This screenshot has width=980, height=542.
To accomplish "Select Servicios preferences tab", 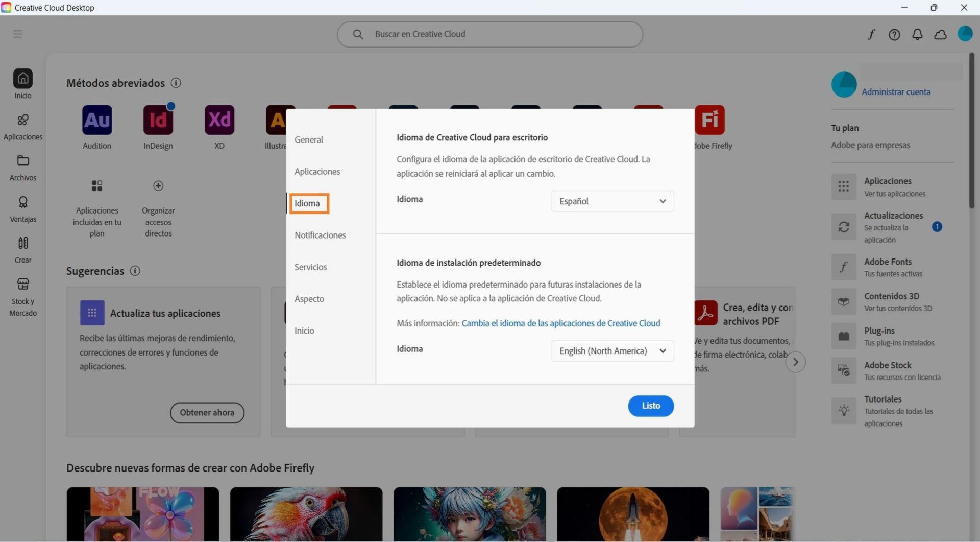I will 310,267.
